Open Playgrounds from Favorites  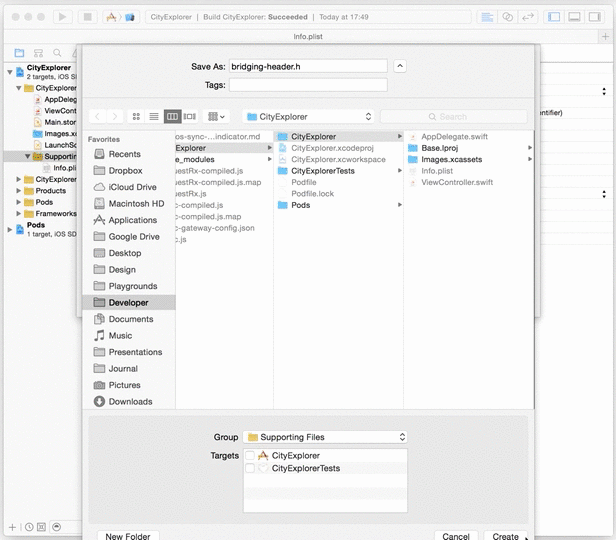coord(129,286)
